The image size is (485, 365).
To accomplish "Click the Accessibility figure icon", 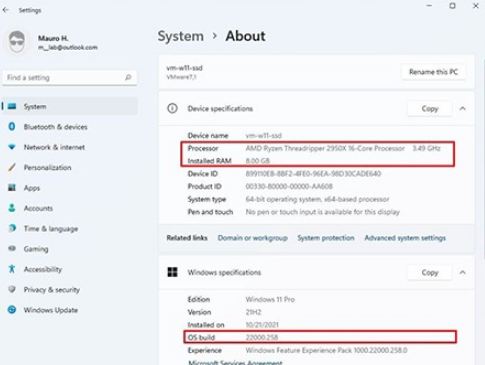I will pos(12,269).
